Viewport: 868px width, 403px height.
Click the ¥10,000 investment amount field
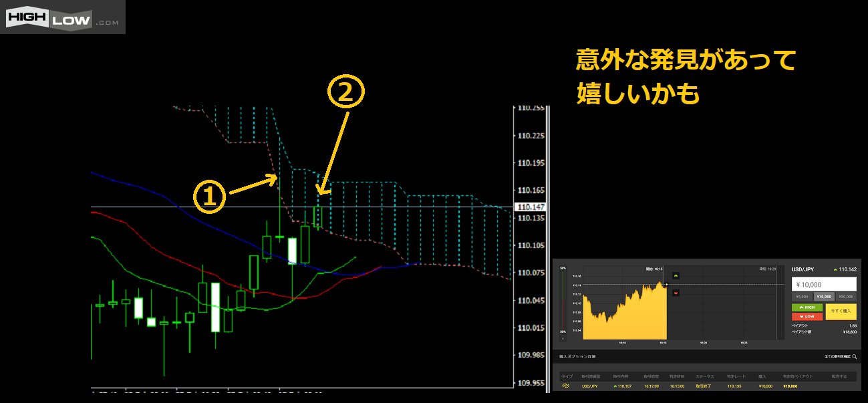pos(823,284)
